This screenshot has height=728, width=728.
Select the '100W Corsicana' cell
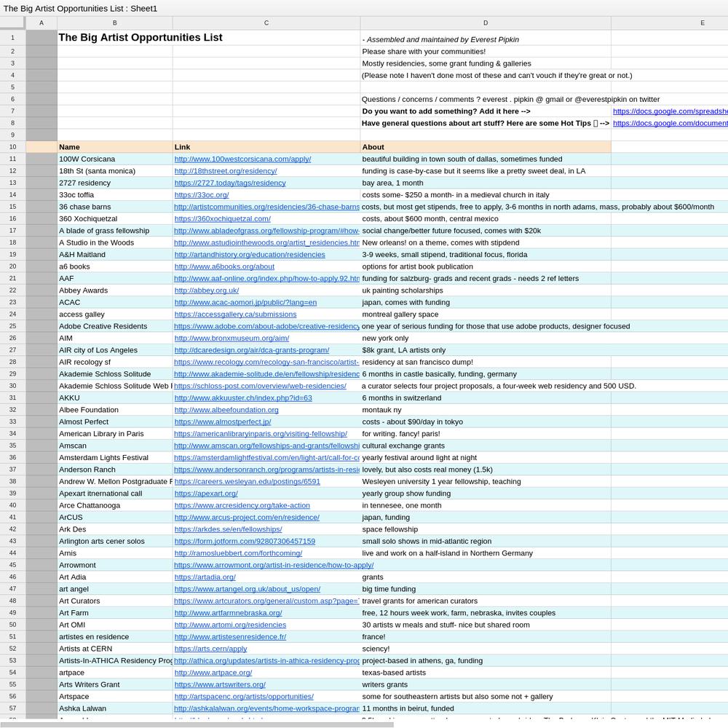pyautogui.click(x=115, y=159)
